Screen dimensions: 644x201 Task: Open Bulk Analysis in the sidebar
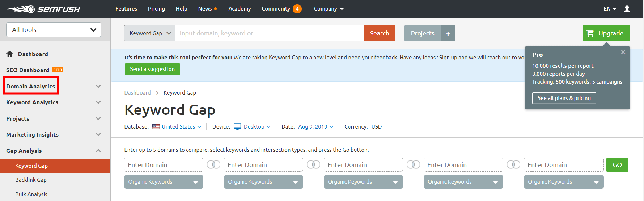31,194
